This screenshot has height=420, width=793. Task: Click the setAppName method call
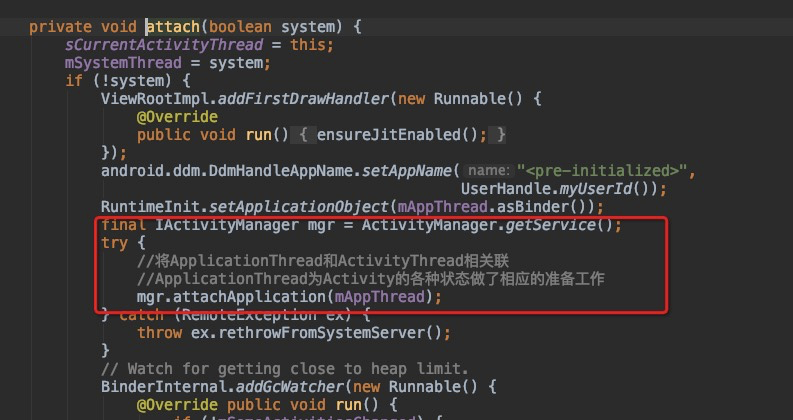coord(407,171)
